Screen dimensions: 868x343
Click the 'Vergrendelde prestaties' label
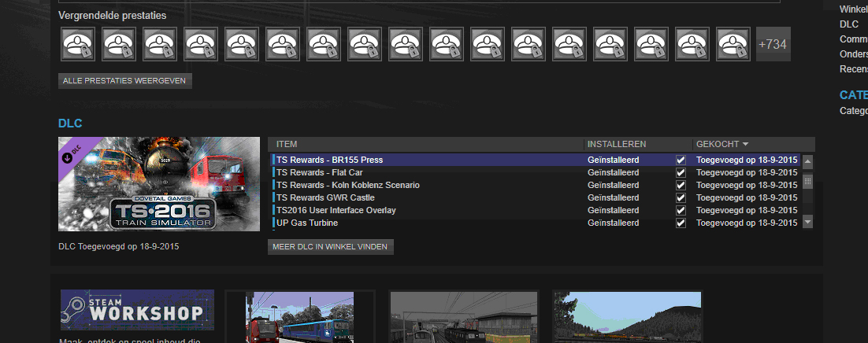(x=113, y=16)
